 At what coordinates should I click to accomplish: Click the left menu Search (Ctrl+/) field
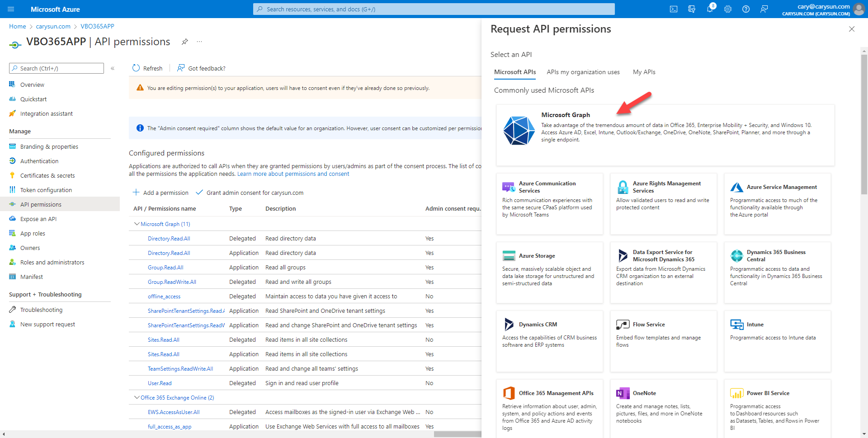(x=57, y=68)
